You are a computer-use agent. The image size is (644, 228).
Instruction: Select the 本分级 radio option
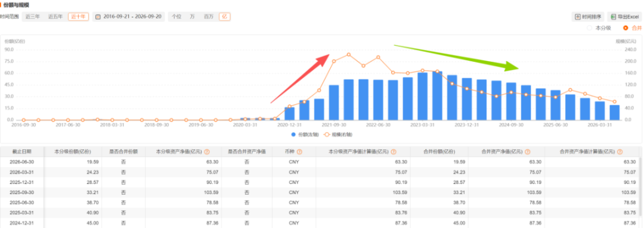click(x=589, y=28)
